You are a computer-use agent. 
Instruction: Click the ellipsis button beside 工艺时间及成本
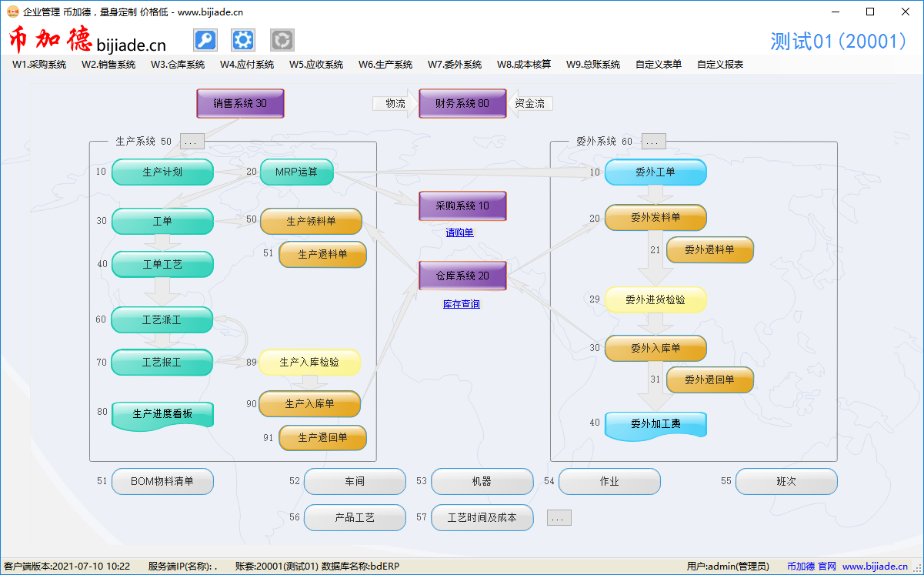pos(559,518)
